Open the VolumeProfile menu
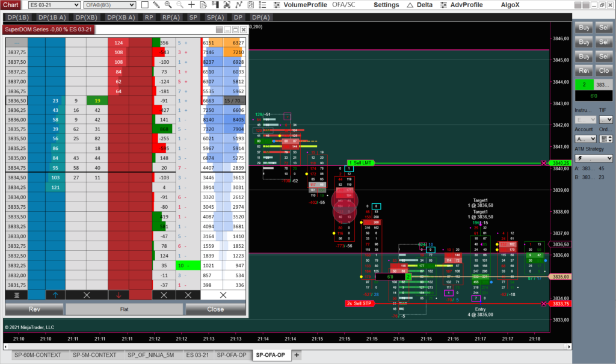This screenshot has height=364, width=616. (x=305, y=5)
